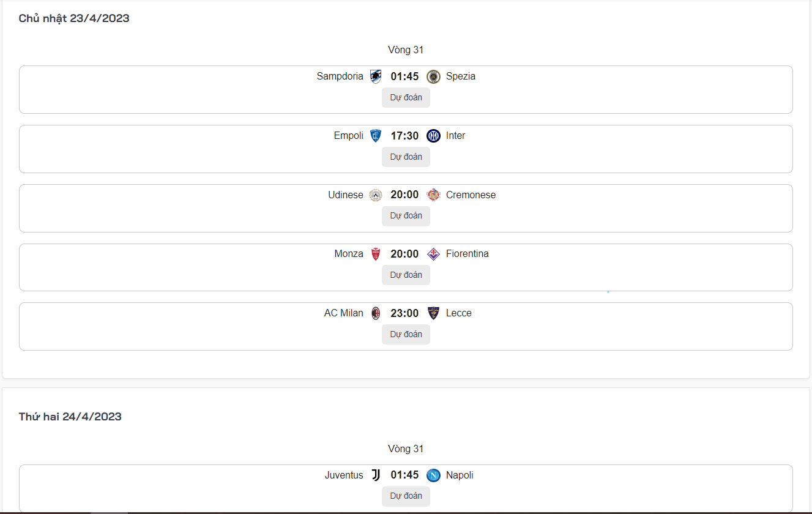Open prediction for AC Milan vs Lecce
This screenshot has height=514, width=812.
(406, 335)
